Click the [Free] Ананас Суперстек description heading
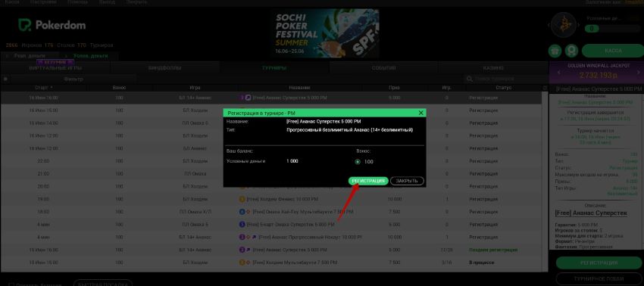Screen dimensions: 644x286 (591, 213)
